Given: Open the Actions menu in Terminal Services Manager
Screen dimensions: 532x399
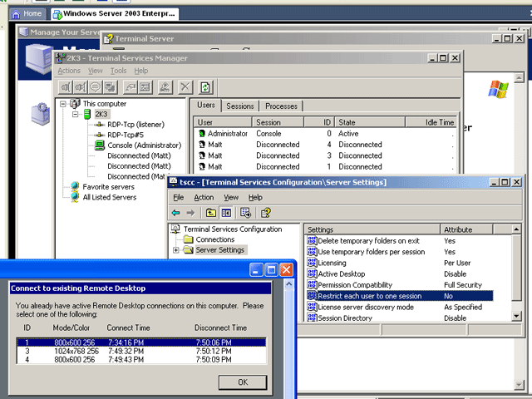Looking at the screenshot, I should (x=69, y=71).
